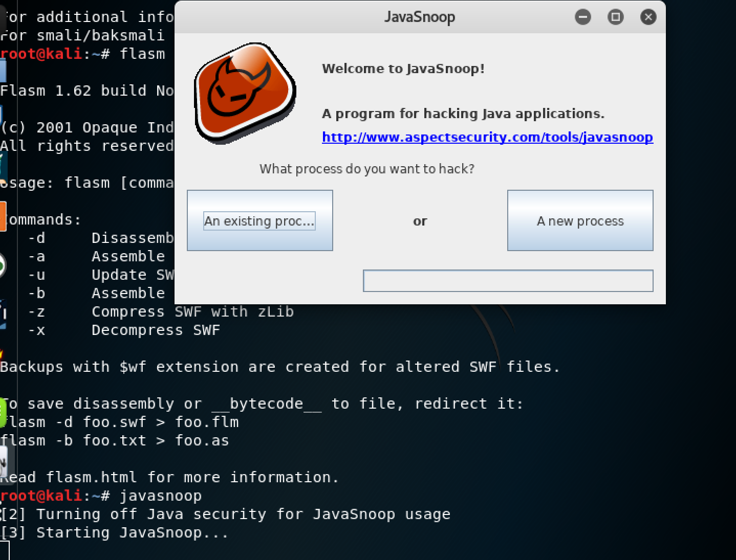Click 'All rights reserved' in the terminal
This screenshot has width=736, height=560.
87,146
